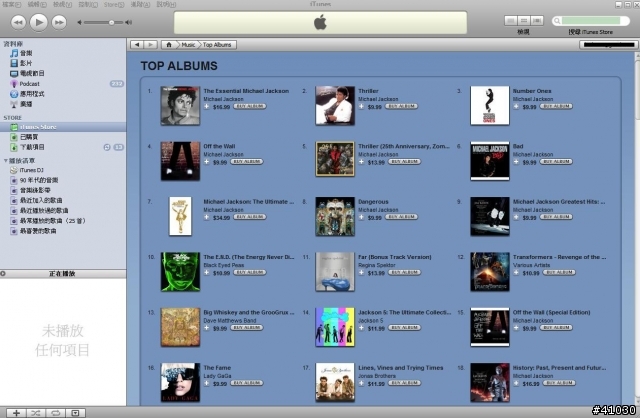
Task: Click Jonas Brothers artist name
Action: coord(377,376)
